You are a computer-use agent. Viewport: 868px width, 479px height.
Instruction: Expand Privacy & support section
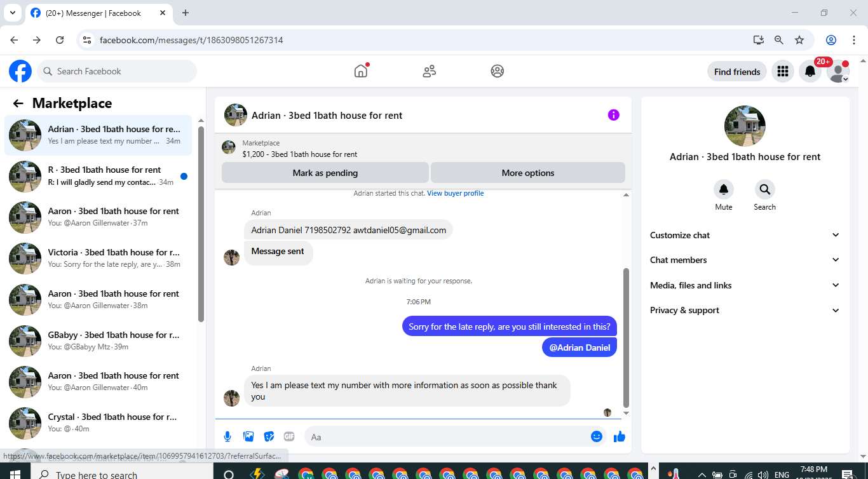coord(745,310)
